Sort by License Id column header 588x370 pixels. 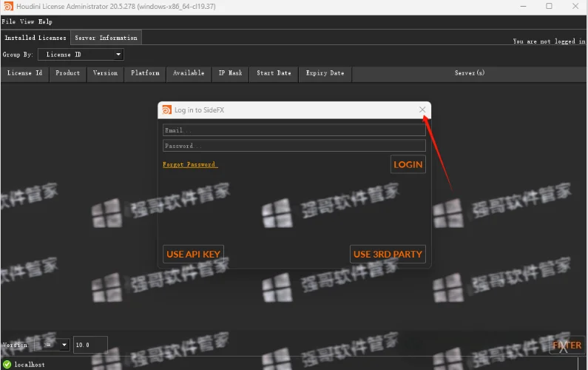pyautogui.click(x=24, y=73)
